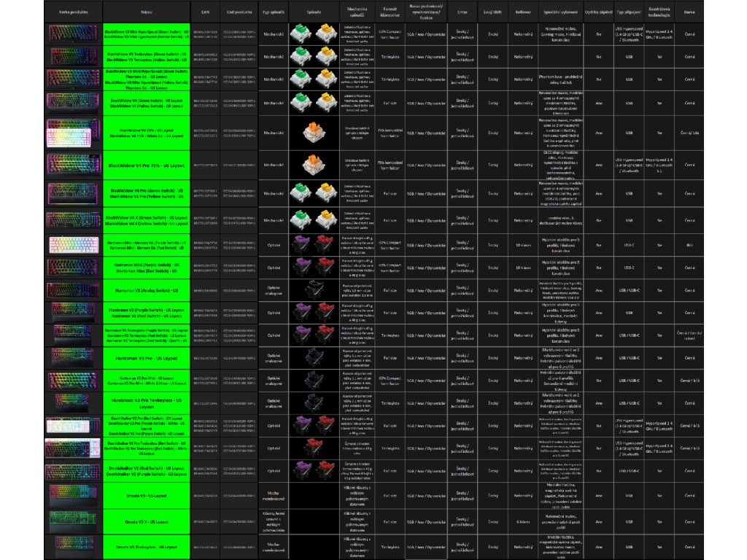Click the 'Huntsman V3 Pro Tenkeyless - US Layout' cell
The image size is (747, 560).
147,403
